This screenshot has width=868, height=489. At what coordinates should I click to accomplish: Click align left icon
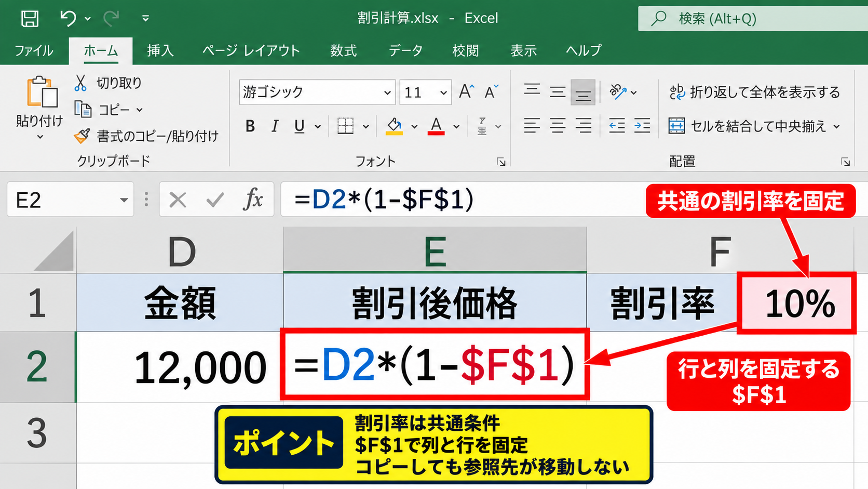click(x=532, y=126)
